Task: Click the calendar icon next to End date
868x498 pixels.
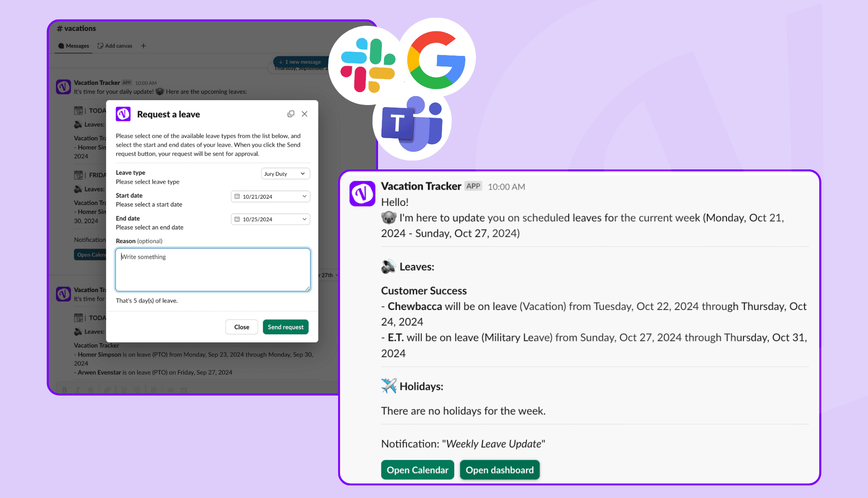Action: [236, 219]
